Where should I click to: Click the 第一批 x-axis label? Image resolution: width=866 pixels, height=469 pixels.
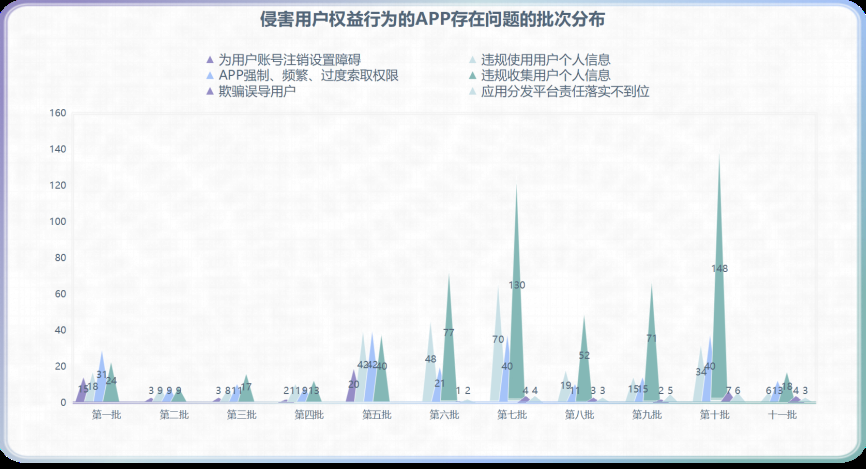point(107,415)
